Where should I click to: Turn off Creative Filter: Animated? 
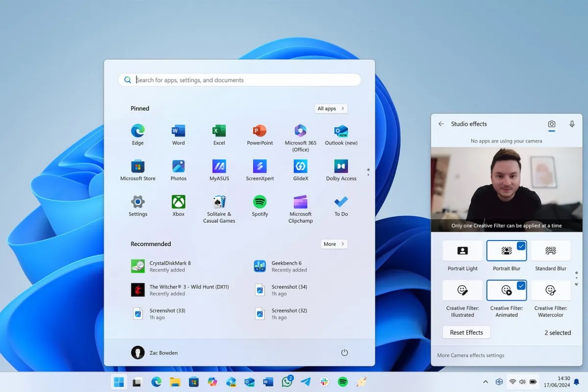[x=506, y=291]
